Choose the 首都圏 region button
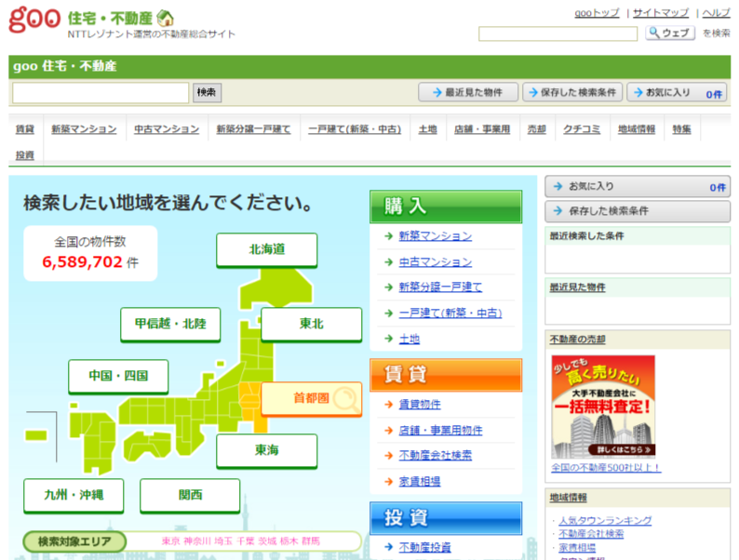Viewport: 739px width, 560px height. click(311, 398)
